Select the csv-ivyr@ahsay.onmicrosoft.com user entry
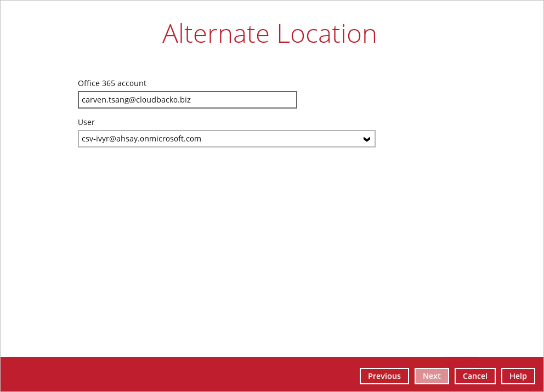The image size is (544, 392). click(141, 139)
